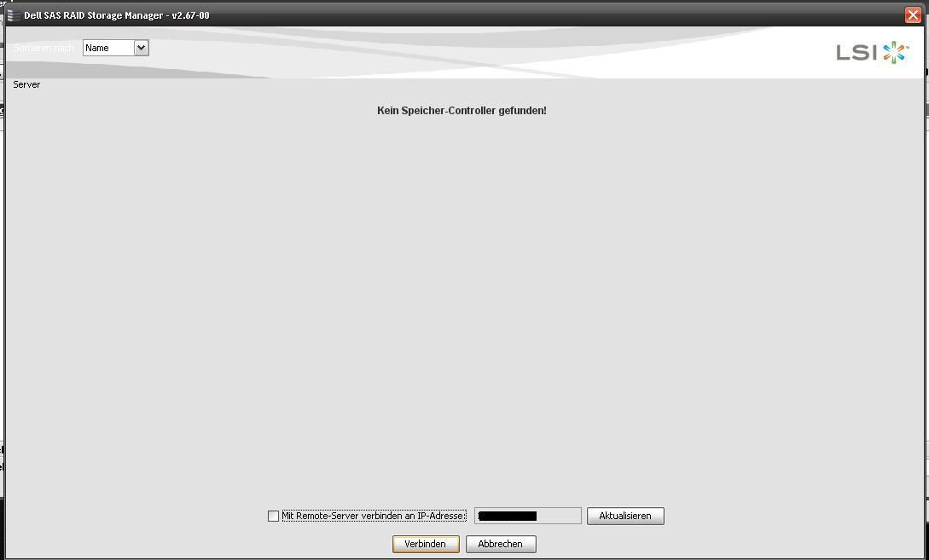Click the LSI logo
The height and width of the screenshot is (560, 929).
tap(872, 53)
